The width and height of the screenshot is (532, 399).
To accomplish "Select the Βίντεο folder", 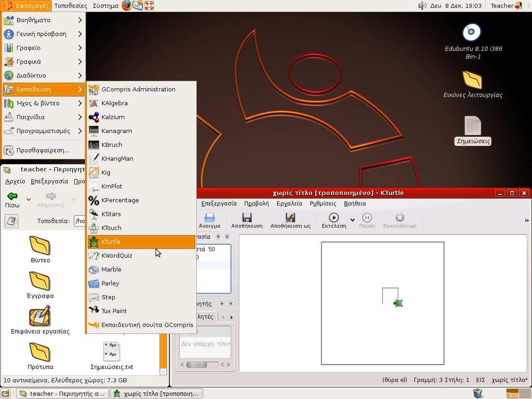I will pos(40,250).
